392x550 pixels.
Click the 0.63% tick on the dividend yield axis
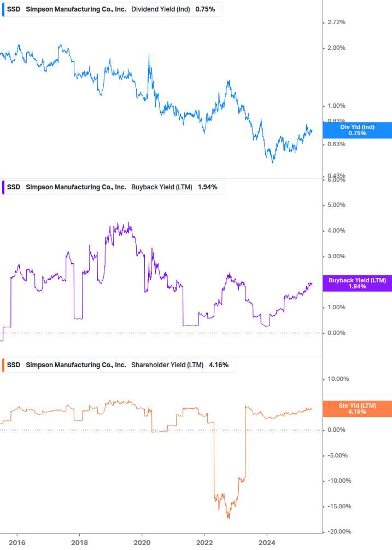336,144
